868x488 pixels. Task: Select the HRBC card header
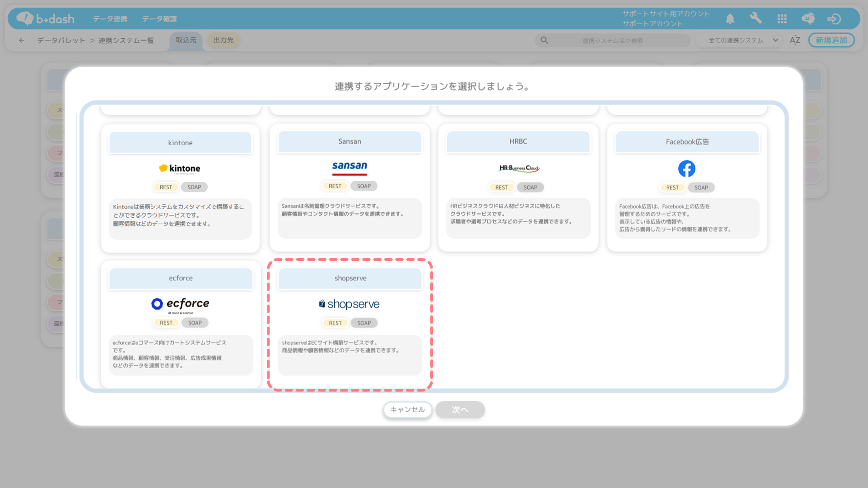(x=518, y=141)
